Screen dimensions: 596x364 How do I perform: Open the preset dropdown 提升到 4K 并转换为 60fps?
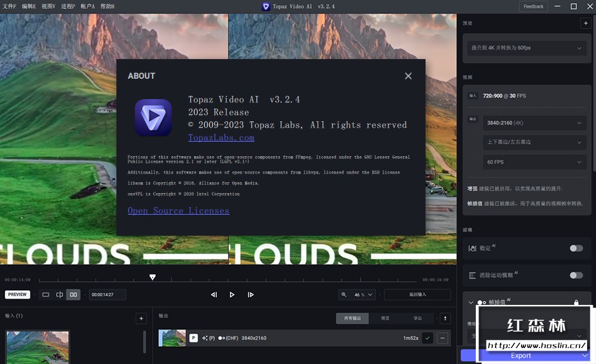coord(527,48)
